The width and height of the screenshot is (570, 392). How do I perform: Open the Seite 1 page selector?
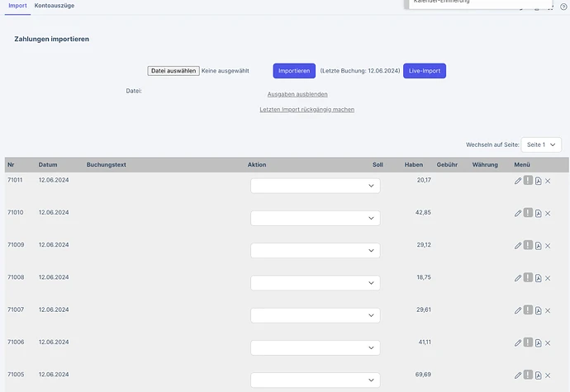(541, 144)
